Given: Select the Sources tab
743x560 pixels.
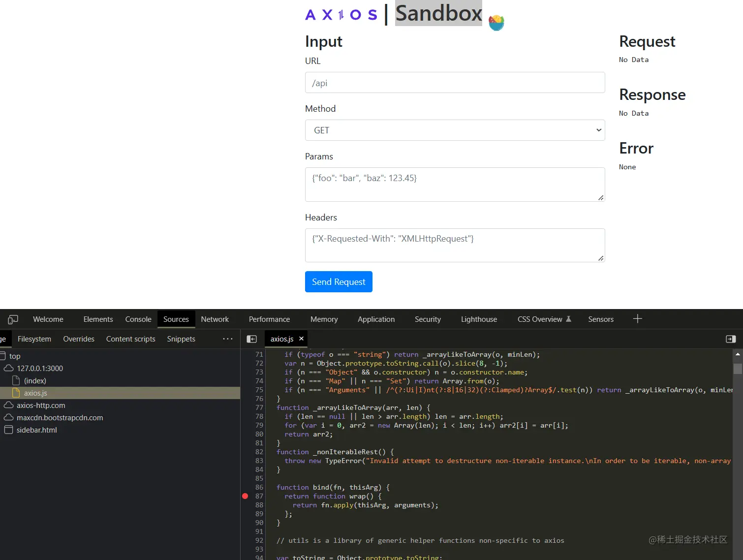Looking at the screenshot, I should pyautogui.click(x=176, y=319).
